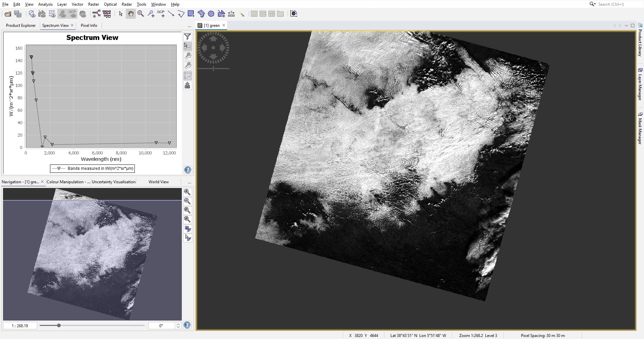Screen dimensions: 644x339
Task: Click the new vector data container icon
Action: pyautogui.click(x=221, y=14)
